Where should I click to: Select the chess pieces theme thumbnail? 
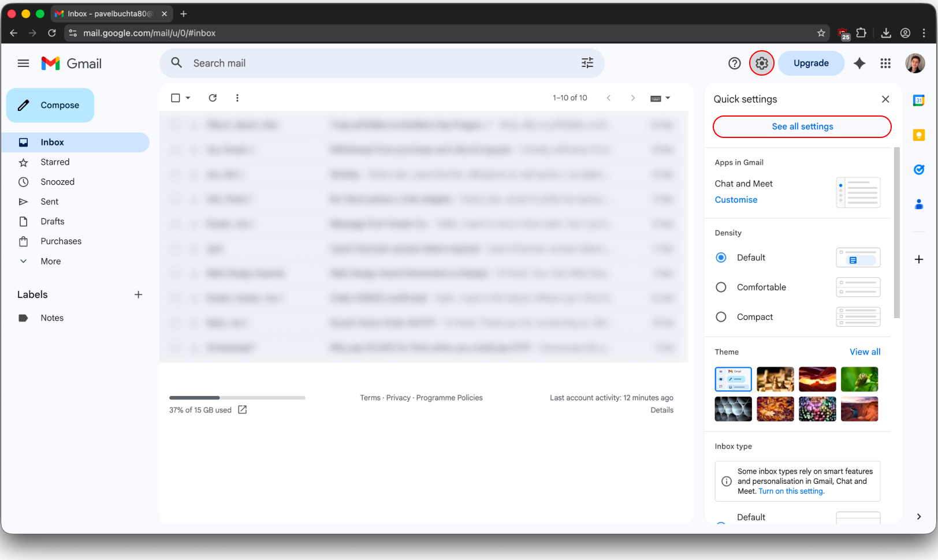[x=775, y=379]
